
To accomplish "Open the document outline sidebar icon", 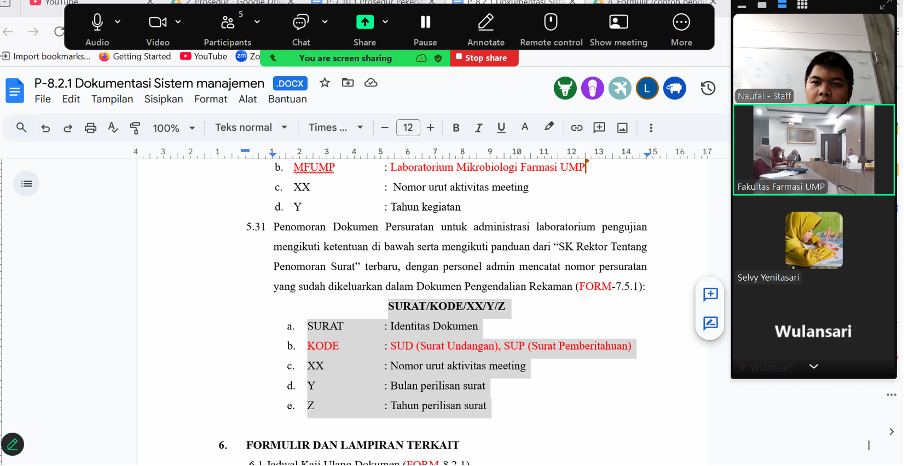I will [x=27, y=183].
